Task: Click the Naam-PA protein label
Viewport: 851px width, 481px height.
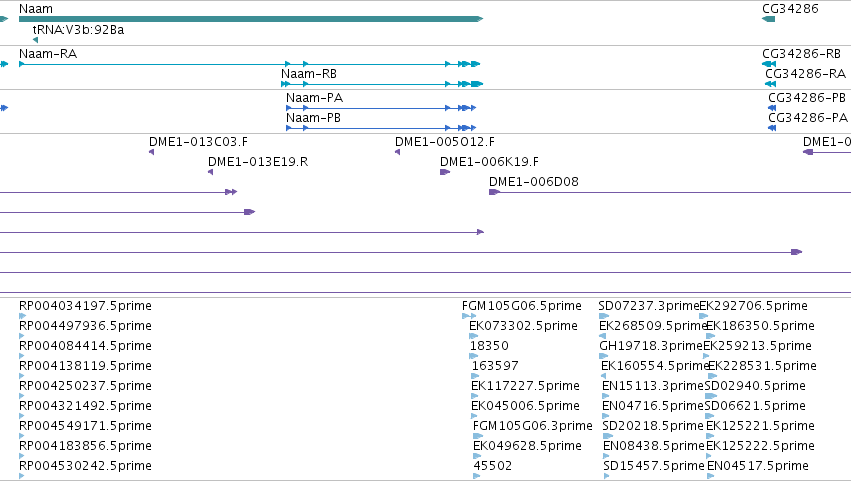Action: pos(315,98)
